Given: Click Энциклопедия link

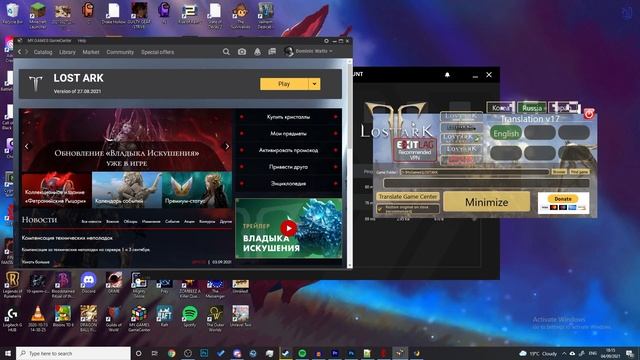Looking at the screenshot, I should [x=288, y=184].
